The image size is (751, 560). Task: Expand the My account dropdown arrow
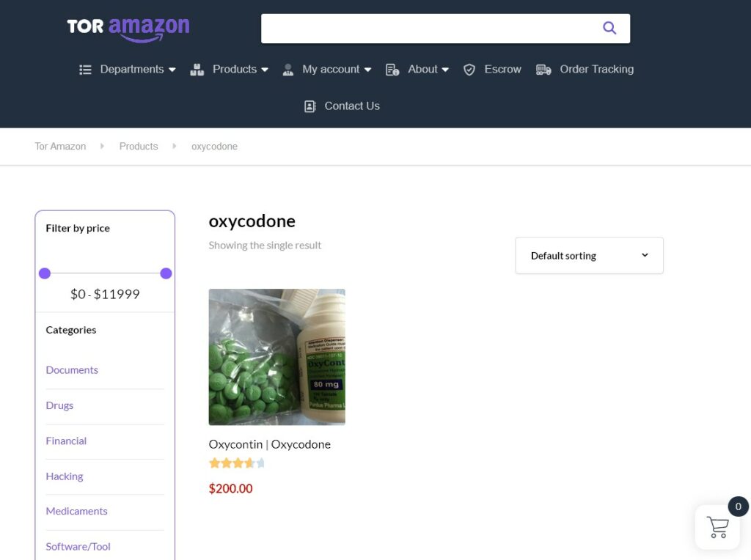point(367,70)
